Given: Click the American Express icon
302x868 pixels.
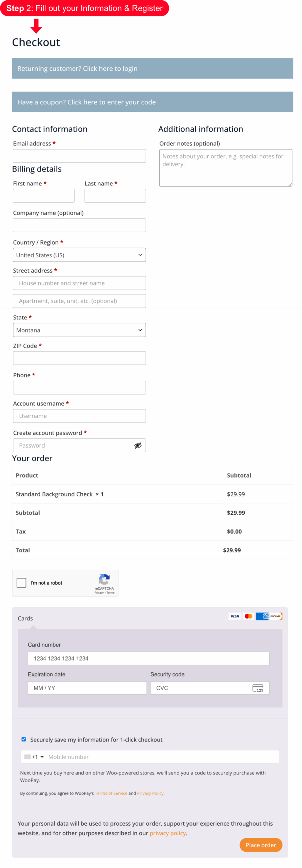Looking at the screenshot, I should (x=262, y=616).
